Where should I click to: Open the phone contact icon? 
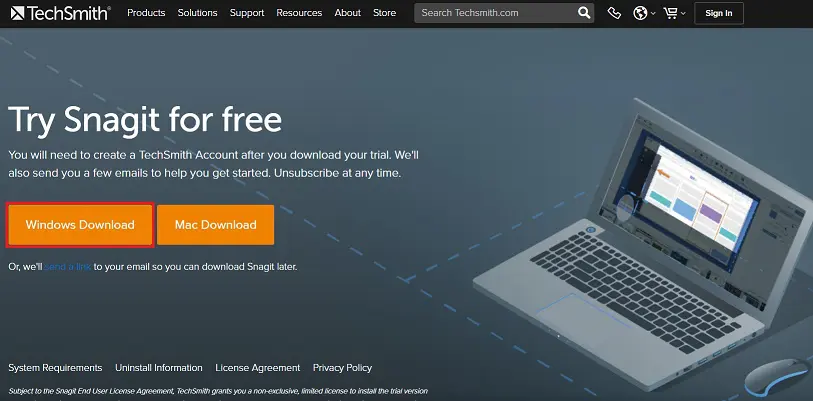[x=614, y=13]
